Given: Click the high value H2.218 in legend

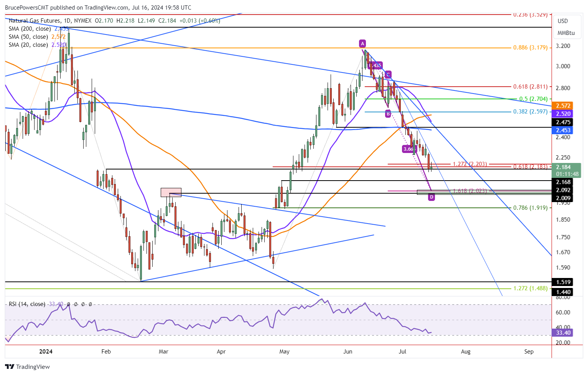Looking at the screenshot, I should [125, 21].
